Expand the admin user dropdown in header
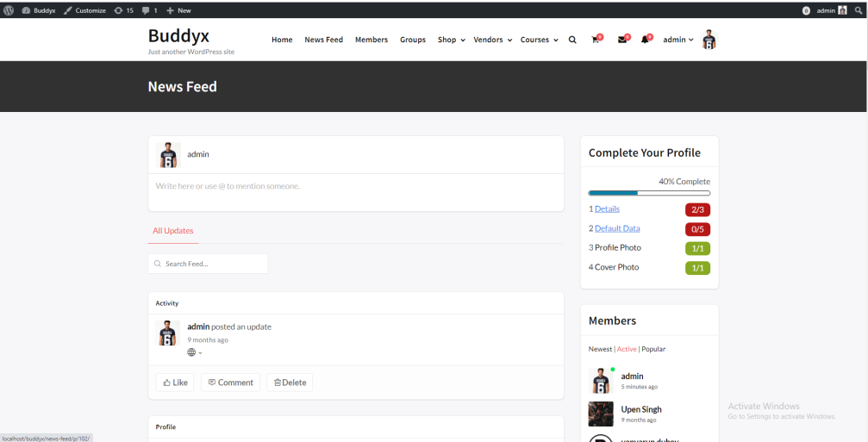This screenshot has width=868, height=442. coord(678,40)
